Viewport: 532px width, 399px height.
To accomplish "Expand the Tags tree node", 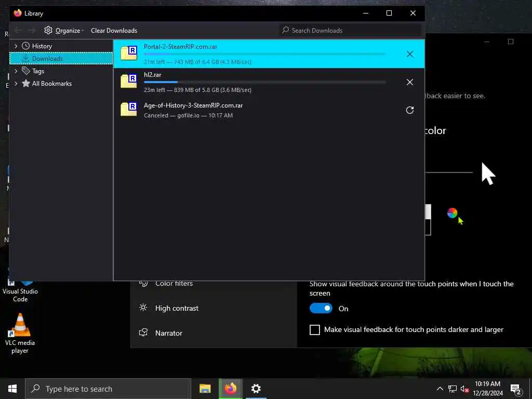I will [16, 71].
